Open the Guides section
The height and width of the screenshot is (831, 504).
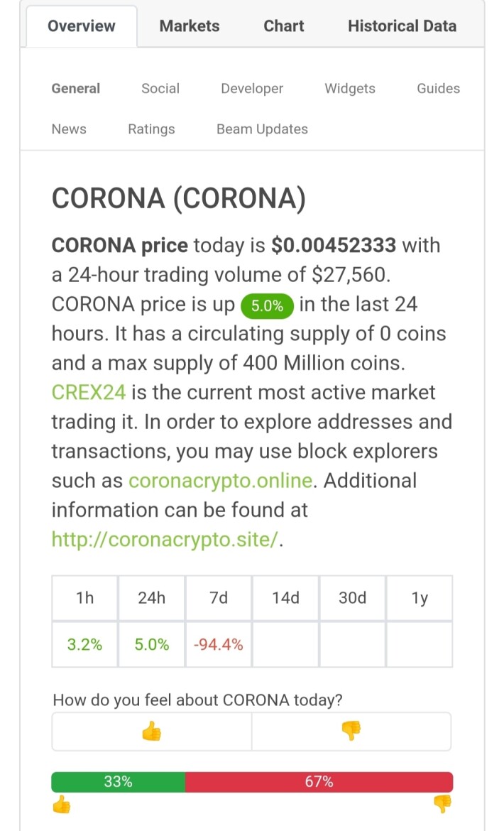coord(439,89)
